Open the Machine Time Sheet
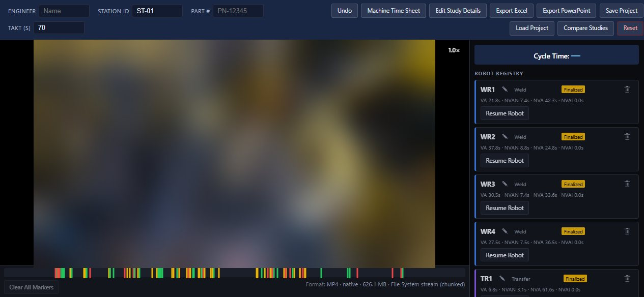644x297 pixels. click(394, 11)
